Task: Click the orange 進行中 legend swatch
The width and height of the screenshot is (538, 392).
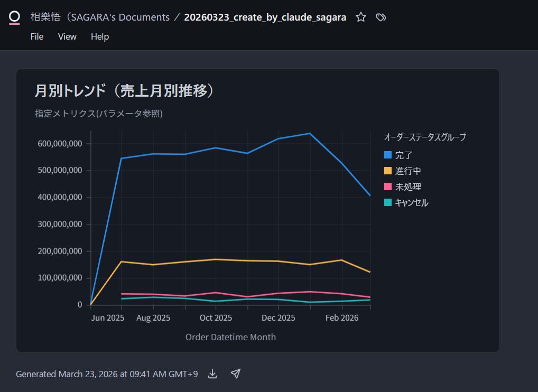Action: click(388, 171)
